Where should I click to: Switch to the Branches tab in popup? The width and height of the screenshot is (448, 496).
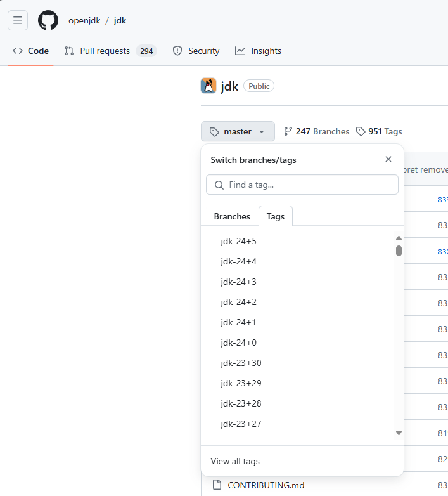(232, 216)
